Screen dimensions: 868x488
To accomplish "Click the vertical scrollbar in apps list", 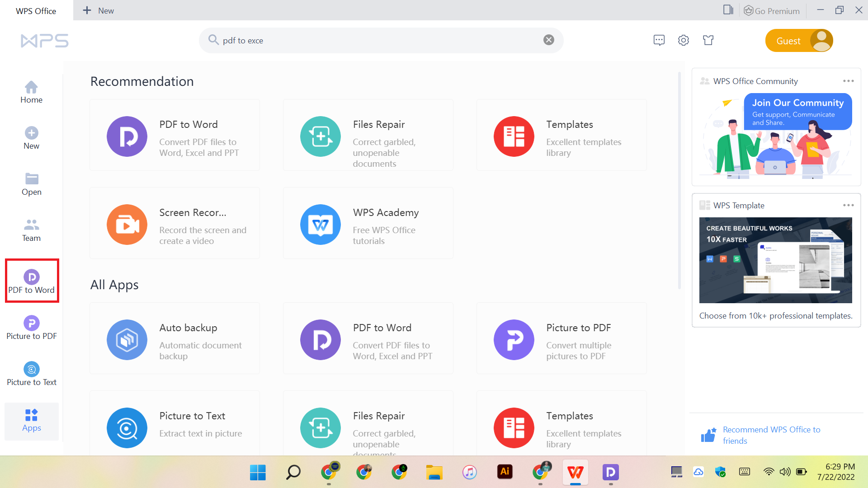I will tap(679, 181).
